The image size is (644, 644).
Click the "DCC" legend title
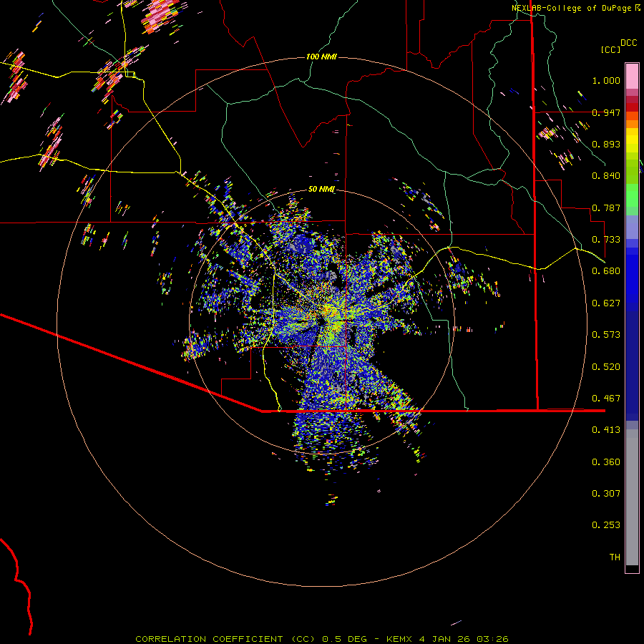(x=628, y=43)
